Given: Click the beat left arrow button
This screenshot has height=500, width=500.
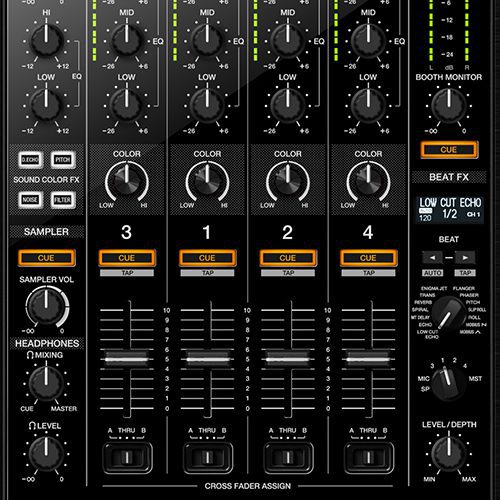Looking at the screenshot, I should coord(432,258).
